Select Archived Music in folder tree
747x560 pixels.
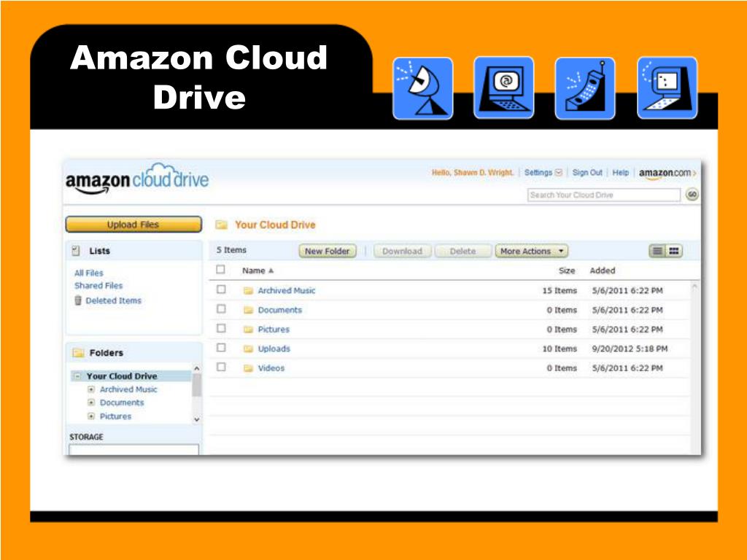(128, 389)
